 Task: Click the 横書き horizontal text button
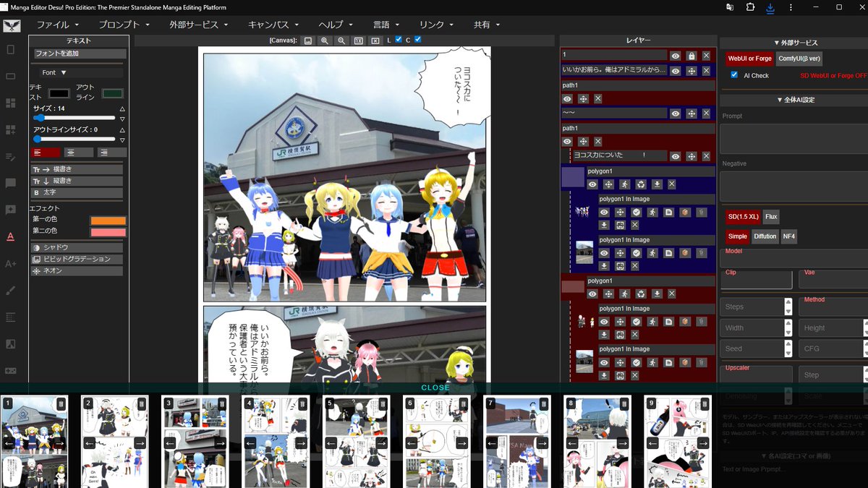coord(77,169)
